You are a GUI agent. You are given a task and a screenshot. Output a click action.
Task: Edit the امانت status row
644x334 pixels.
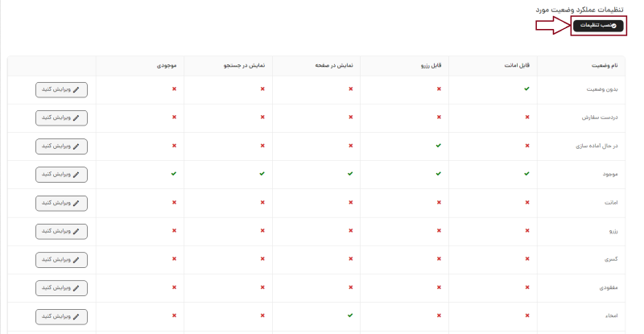[x=61, y=203]
